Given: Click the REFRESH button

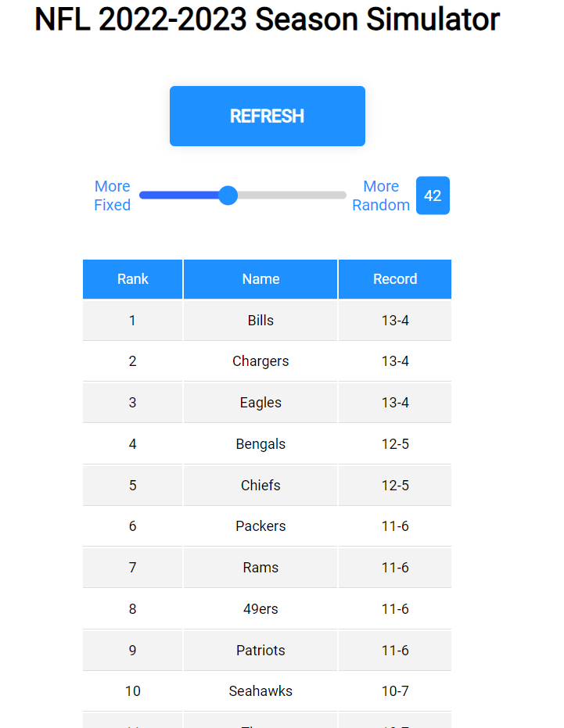Looking at the screenshot, I should click(x=267, y=116).
